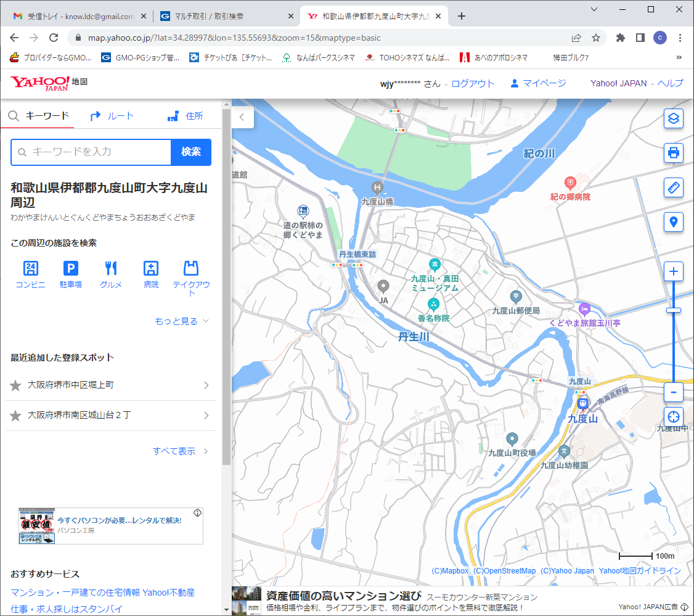Center map on current location icon
694x616 pixels.
(x=673, y=417)
